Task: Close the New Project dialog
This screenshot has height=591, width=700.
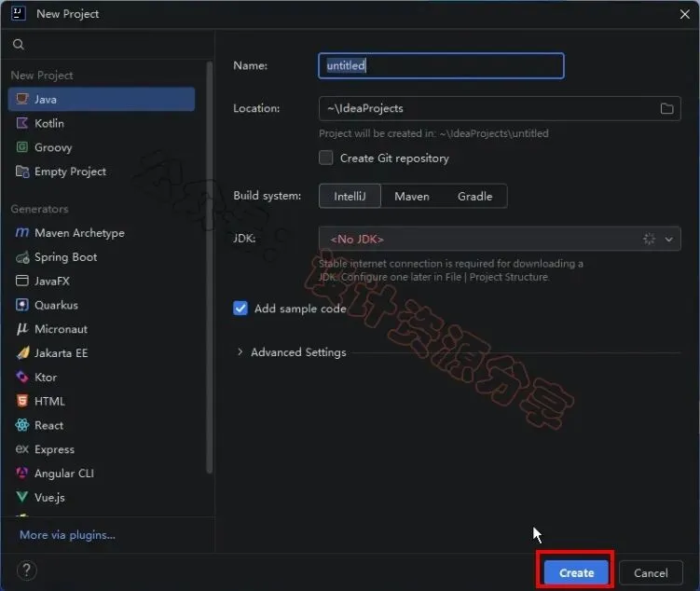Action: (x=684, y=14)
